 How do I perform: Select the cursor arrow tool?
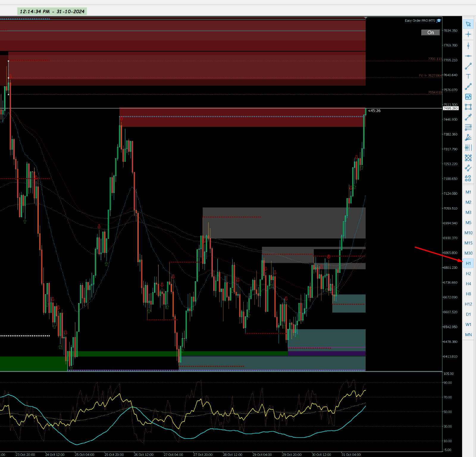[468, 24]
